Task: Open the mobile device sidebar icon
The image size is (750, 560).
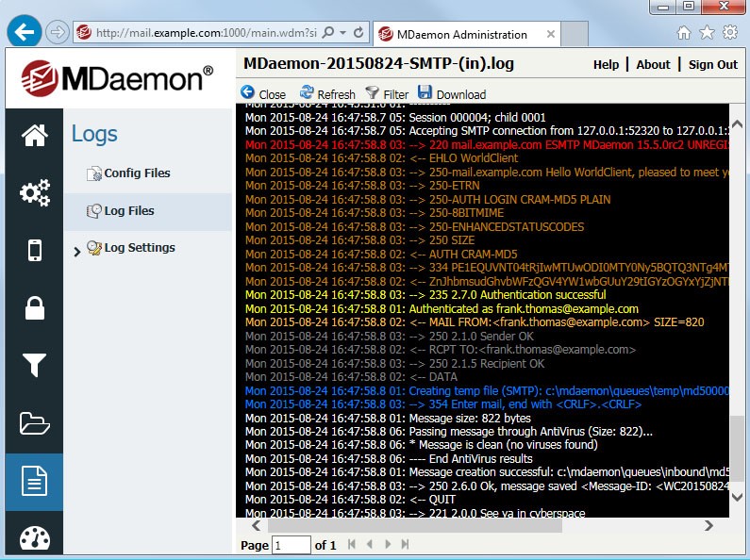Action: [x=35, y=250]
